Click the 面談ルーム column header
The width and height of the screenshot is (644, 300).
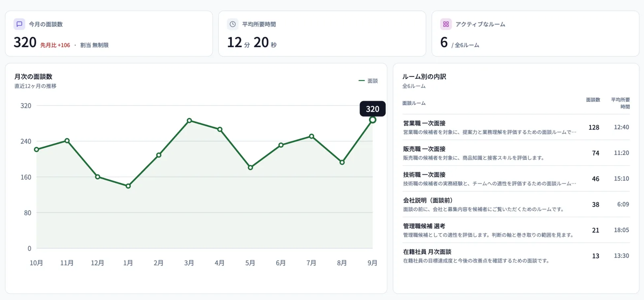[414, 103]
